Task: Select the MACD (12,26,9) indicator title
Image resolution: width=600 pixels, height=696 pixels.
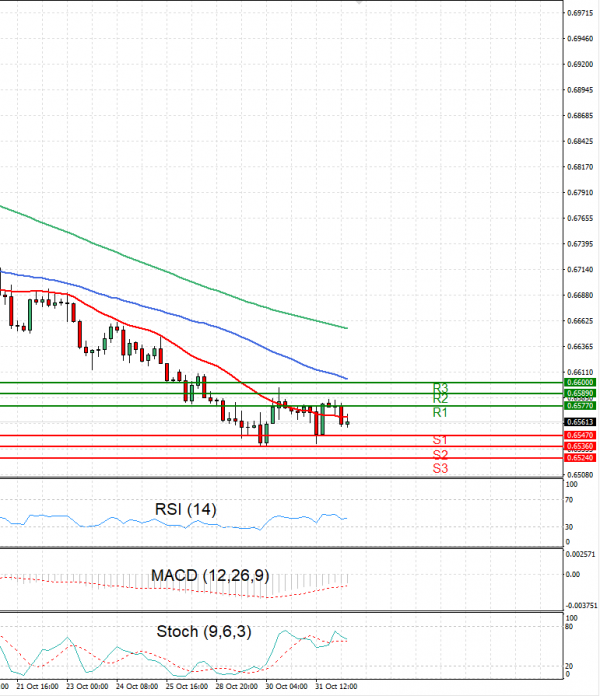Action: click(x=210, y=576)
